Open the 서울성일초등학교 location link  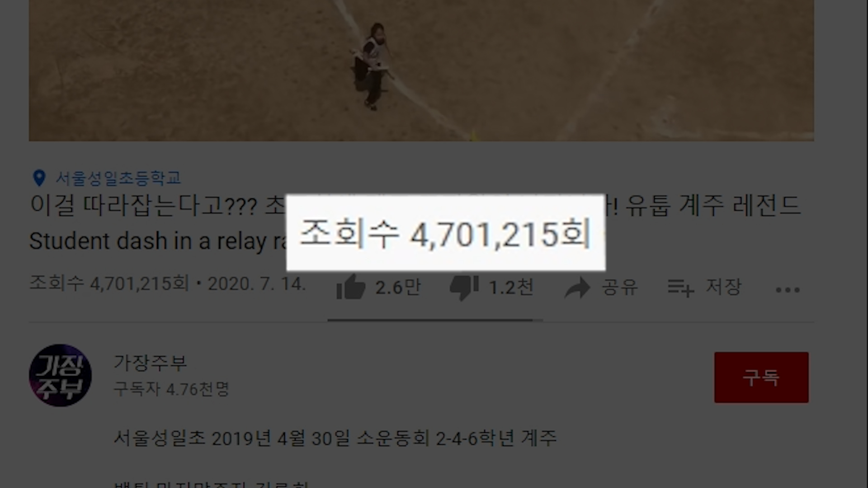(x=118, y=178)
